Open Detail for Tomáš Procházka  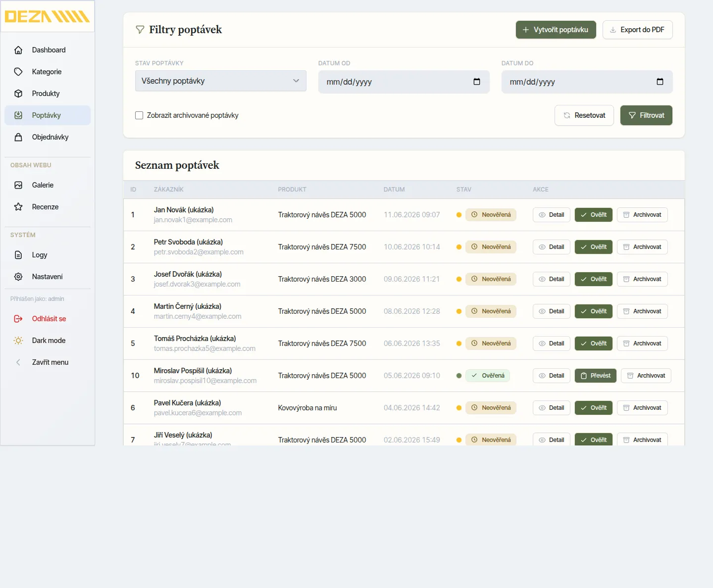[552, 343]
